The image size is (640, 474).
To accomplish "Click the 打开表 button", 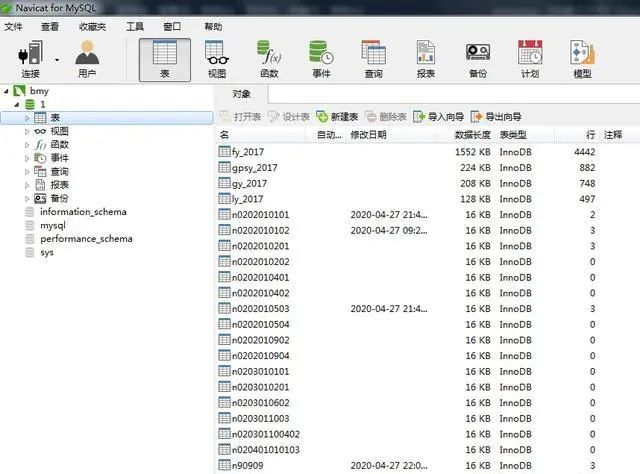I will coord(240,117).
